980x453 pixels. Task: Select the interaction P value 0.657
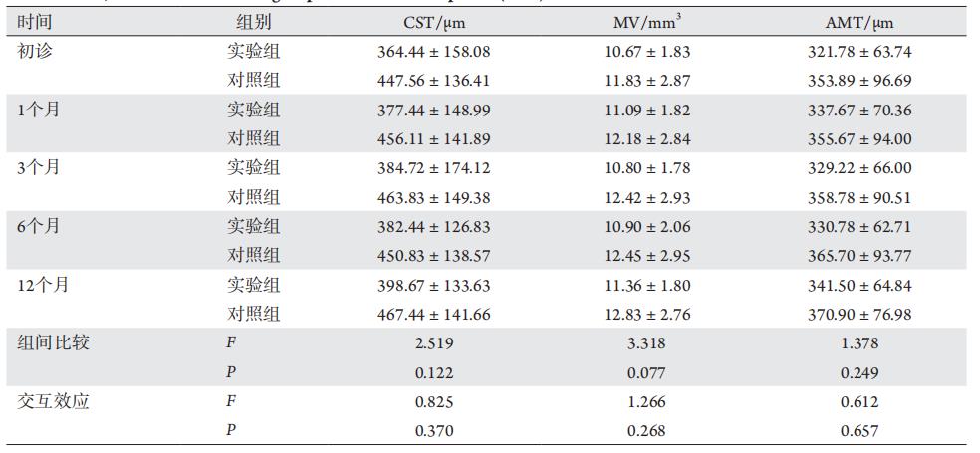860,431
